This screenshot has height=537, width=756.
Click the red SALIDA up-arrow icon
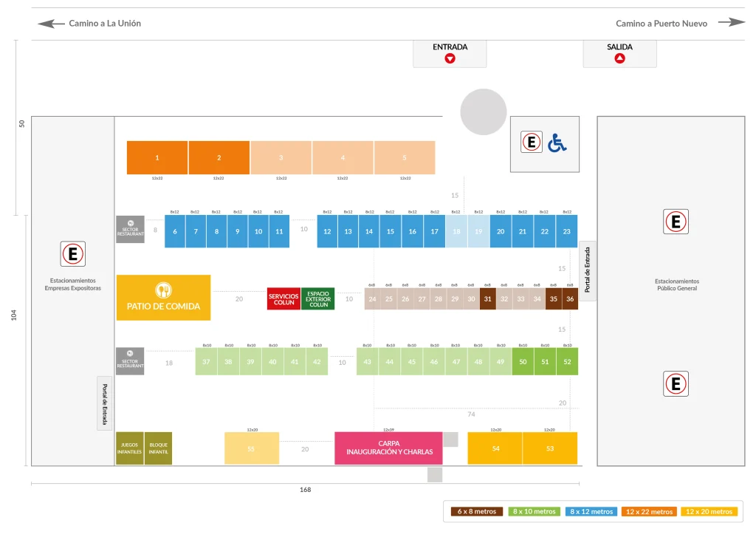coord(619,58)
